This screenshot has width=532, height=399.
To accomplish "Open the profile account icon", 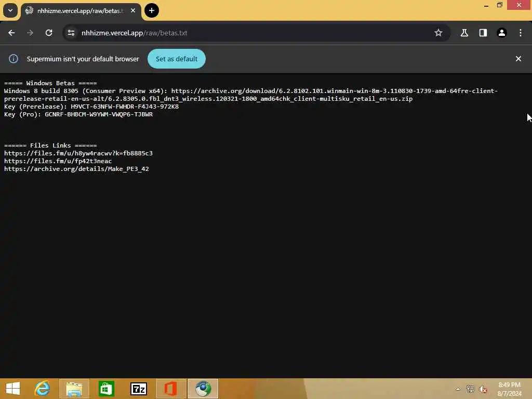I will pos(502,33).
